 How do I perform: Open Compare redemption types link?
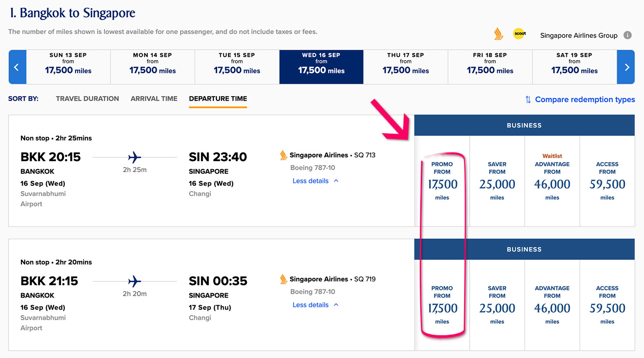pyautogui.click(x=585, y=99)
